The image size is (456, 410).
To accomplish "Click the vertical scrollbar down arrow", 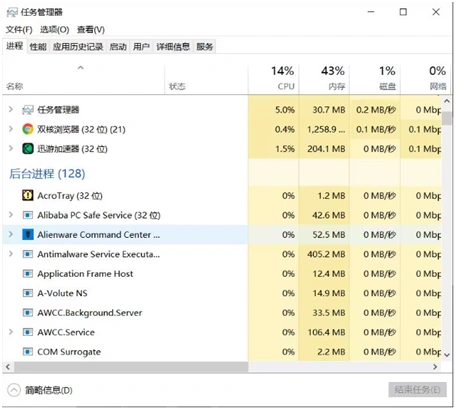I will click(447, 355).
